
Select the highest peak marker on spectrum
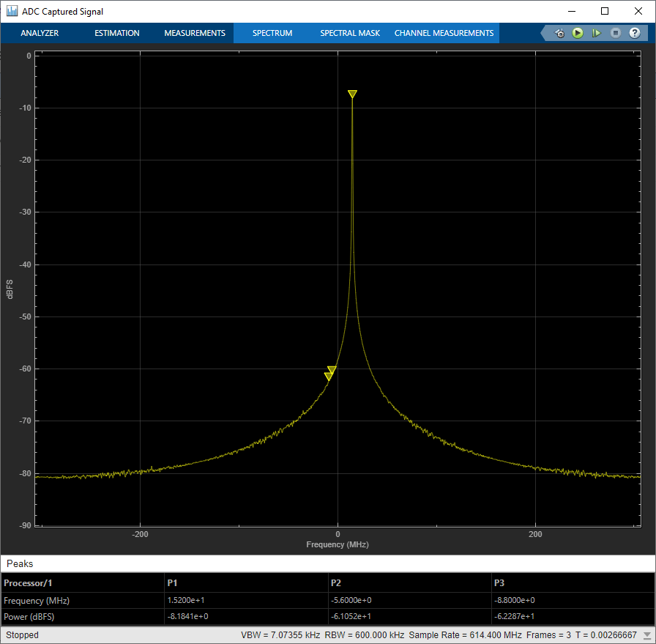352,94
